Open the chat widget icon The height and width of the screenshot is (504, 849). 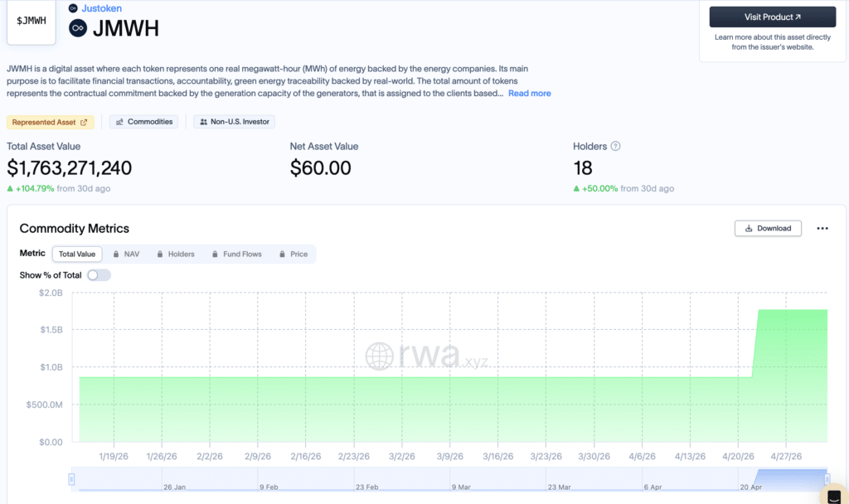pos(834,496)
